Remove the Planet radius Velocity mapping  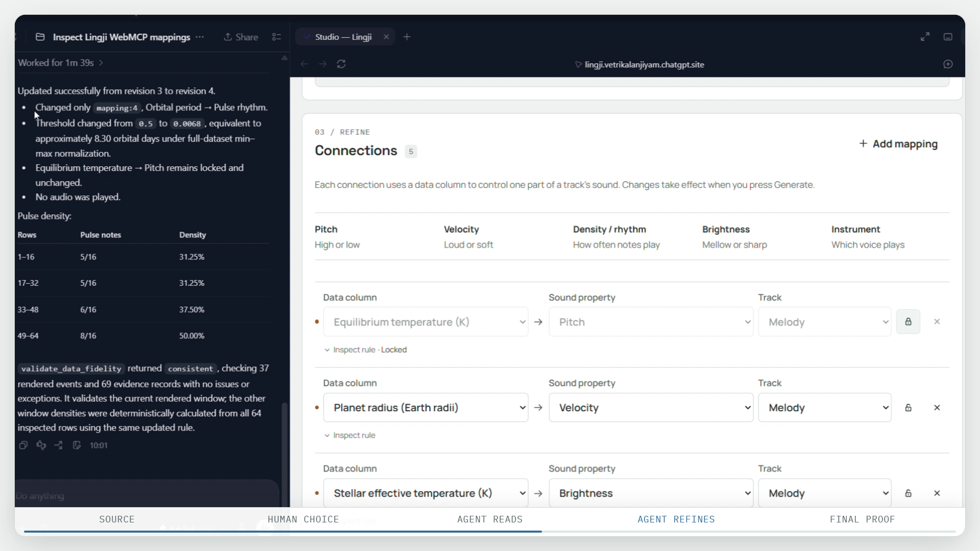pos(937,408)
